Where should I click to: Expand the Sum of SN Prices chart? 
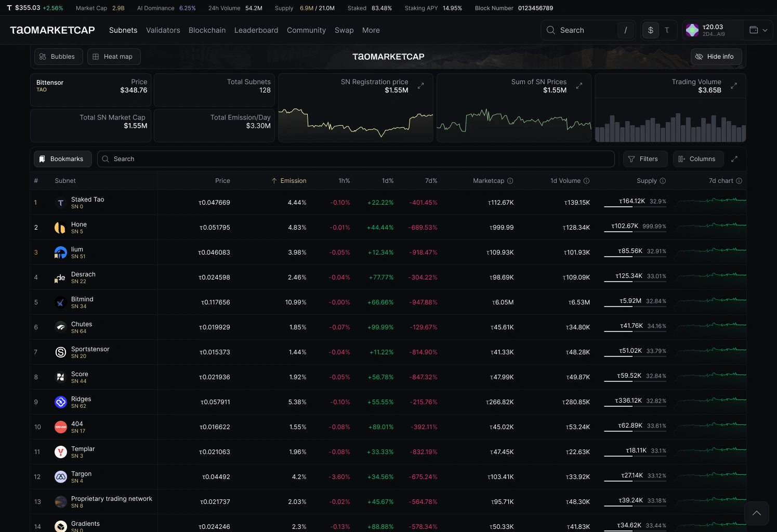pyautogui.click(x=579, y=86)
